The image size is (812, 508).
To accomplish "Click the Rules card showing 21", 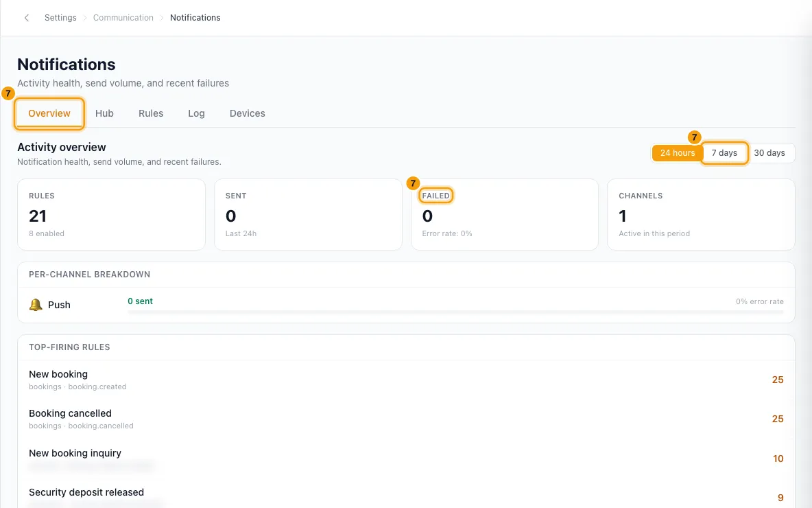I will click(111, 215).
